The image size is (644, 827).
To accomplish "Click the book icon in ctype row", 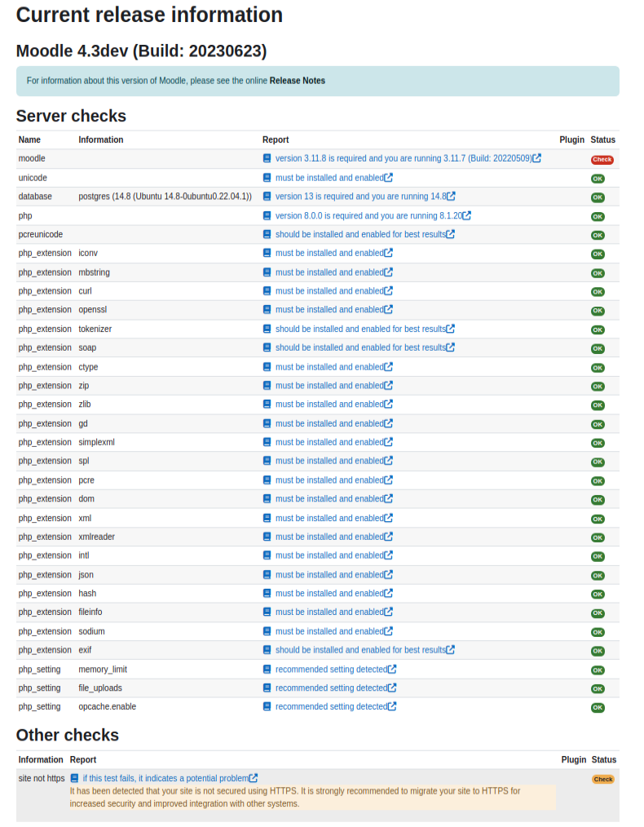I will pyautogui.click(x=267, y=366).
